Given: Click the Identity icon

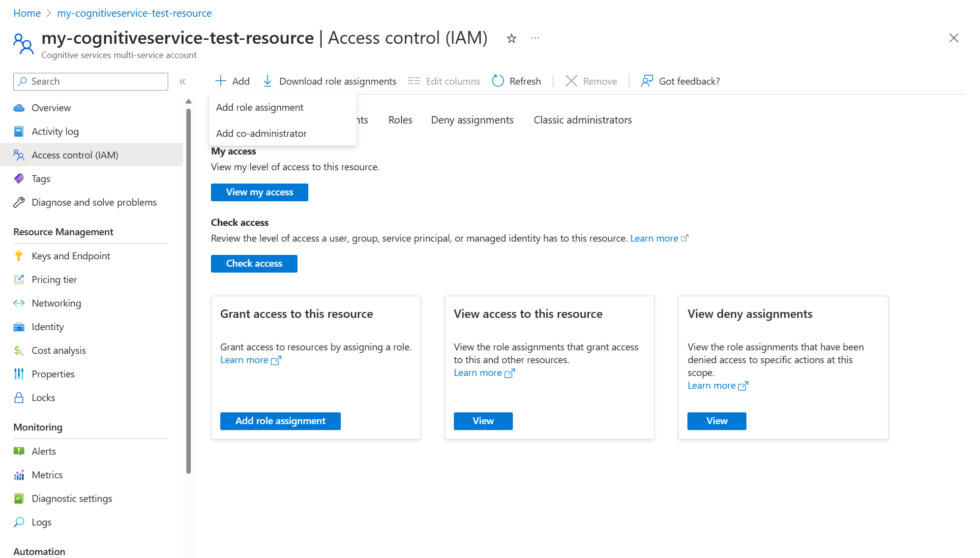Looking at the screenshot, I should [19, 327].
